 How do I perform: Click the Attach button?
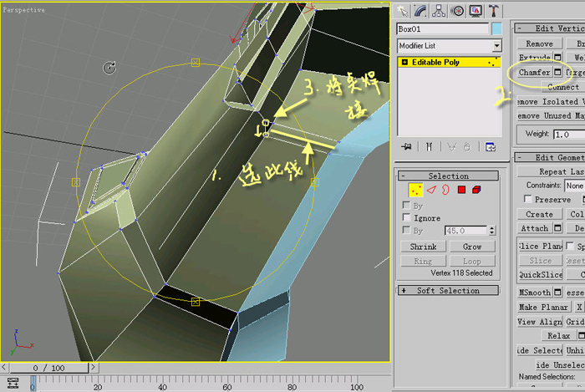pos(535,228)
